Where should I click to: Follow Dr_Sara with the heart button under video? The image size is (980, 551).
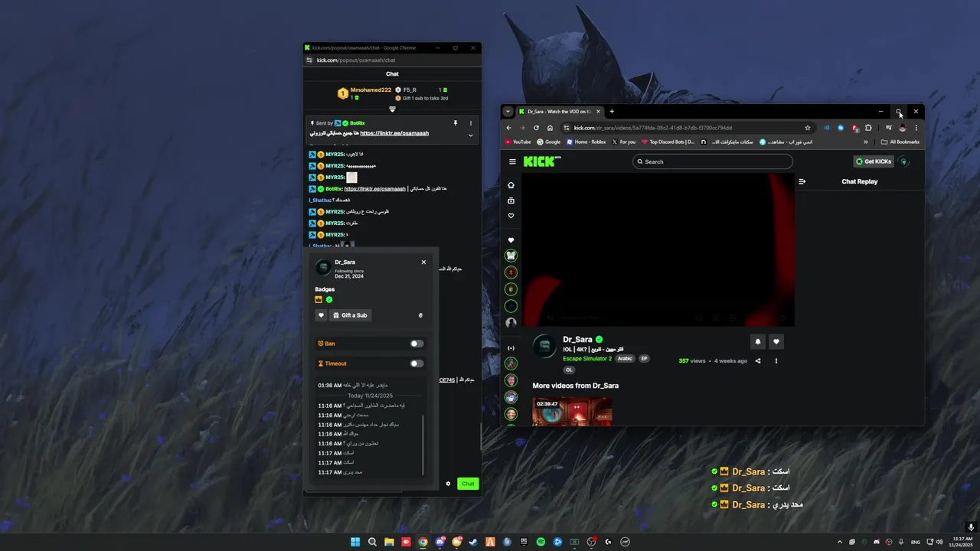pyautogui.click(x=776, y=342)
